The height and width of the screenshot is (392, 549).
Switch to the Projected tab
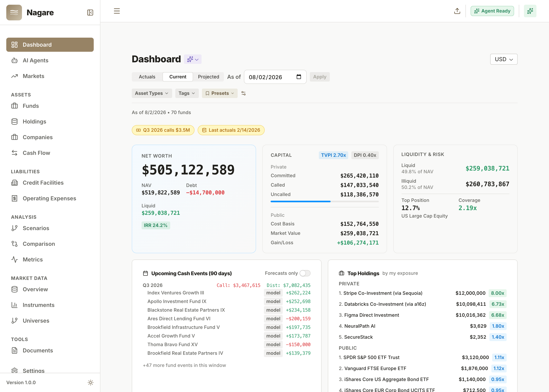[209, 77]
